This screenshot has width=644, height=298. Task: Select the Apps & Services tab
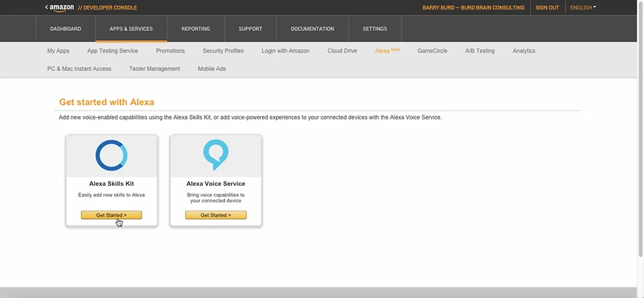coord(131,29)
